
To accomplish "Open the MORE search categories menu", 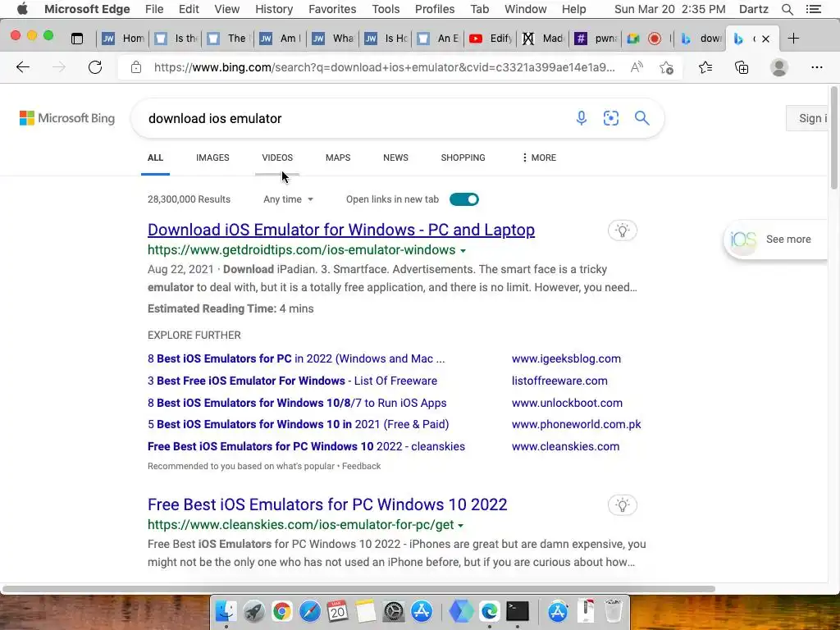I will [x=539, y=157].
